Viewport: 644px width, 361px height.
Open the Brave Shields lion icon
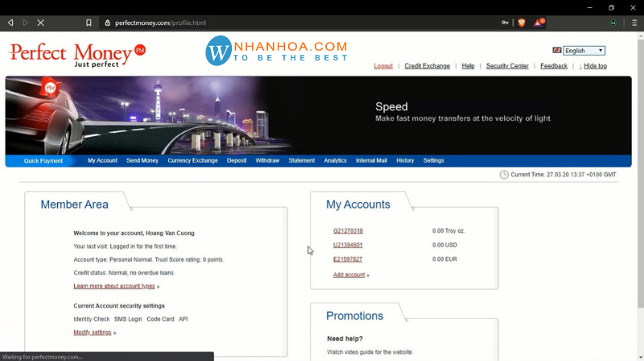click(521, 23)
